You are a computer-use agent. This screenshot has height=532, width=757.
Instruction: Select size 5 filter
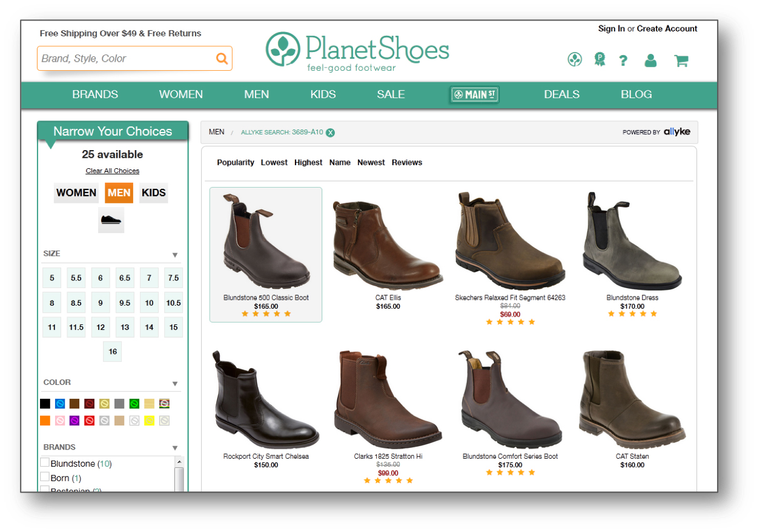click(x=52, y=278)
